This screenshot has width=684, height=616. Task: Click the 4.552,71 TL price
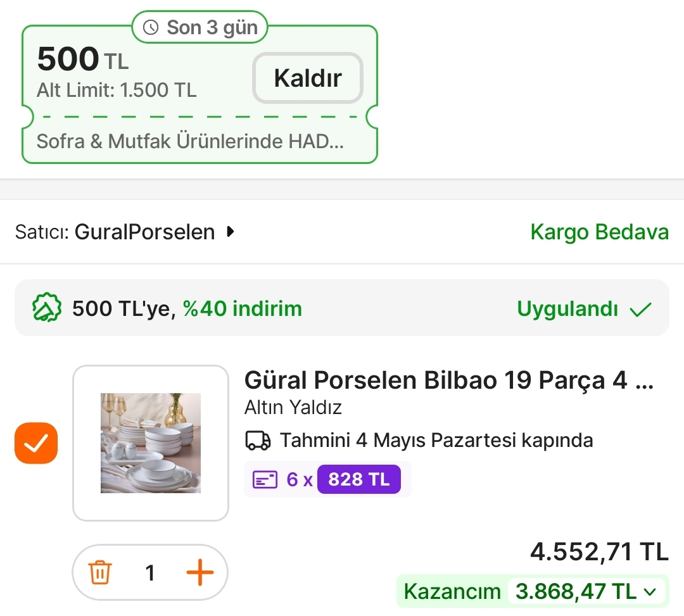pyautogui.click(x=599, y=552)
